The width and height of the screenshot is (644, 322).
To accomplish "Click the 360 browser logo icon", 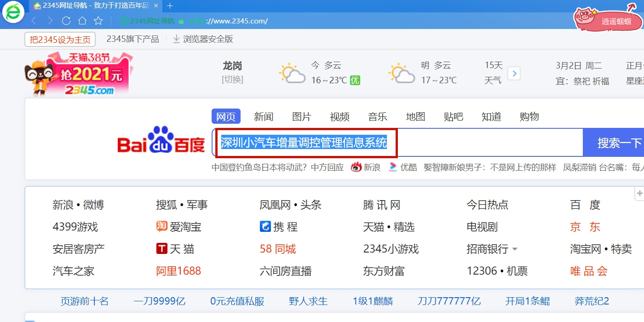I will click(x=13, y=12).
